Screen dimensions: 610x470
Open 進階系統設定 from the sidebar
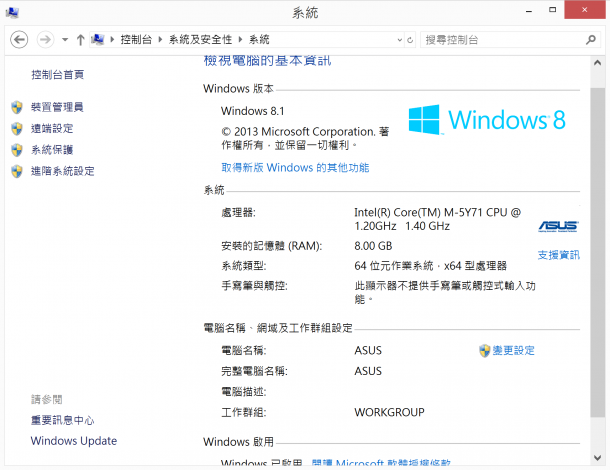(x=62, y=171)
